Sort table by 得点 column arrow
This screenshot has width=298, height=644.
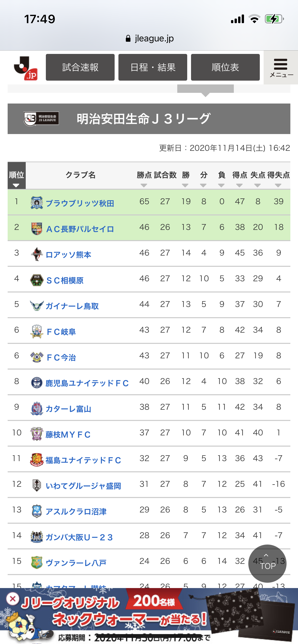point(239,185)
